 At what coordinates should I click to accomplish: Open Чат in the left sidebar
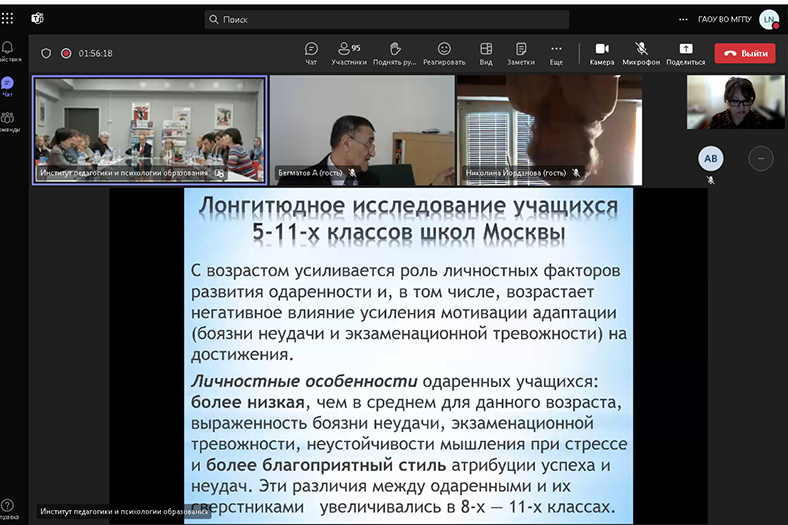8,86
